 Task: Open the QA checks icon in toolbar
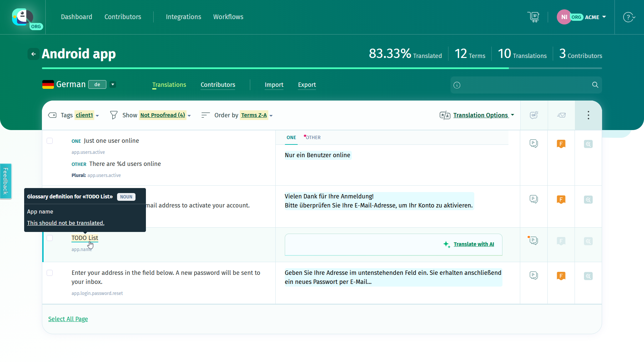534,115
